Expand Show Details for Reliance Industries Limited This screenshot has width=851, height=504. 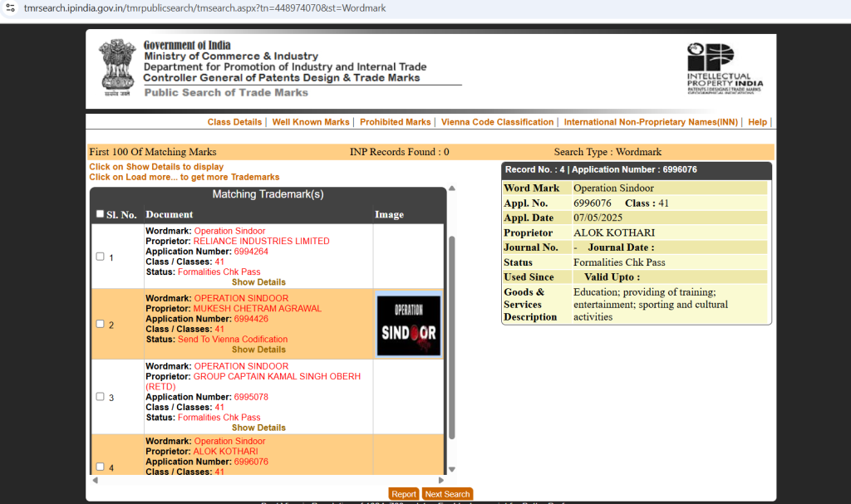(x=258, y=282)
